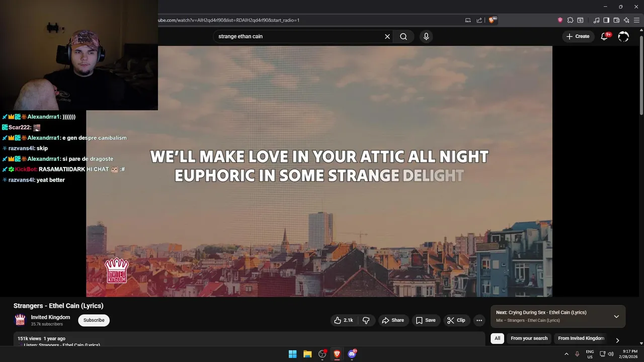644x362 pixels.
Task: Switch ENG US input language
Action: (590, 354)
